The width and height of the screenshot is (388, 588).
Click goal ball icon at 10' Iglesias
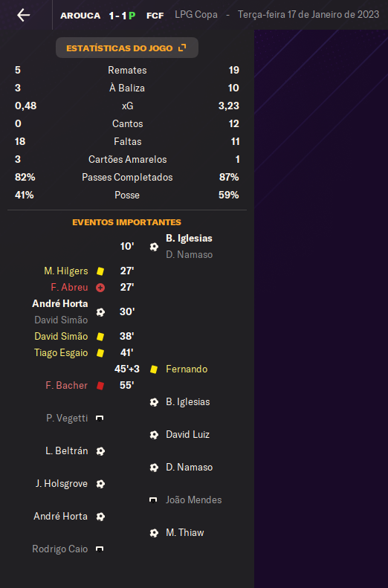pyautogui.click(x=154, y=247)
